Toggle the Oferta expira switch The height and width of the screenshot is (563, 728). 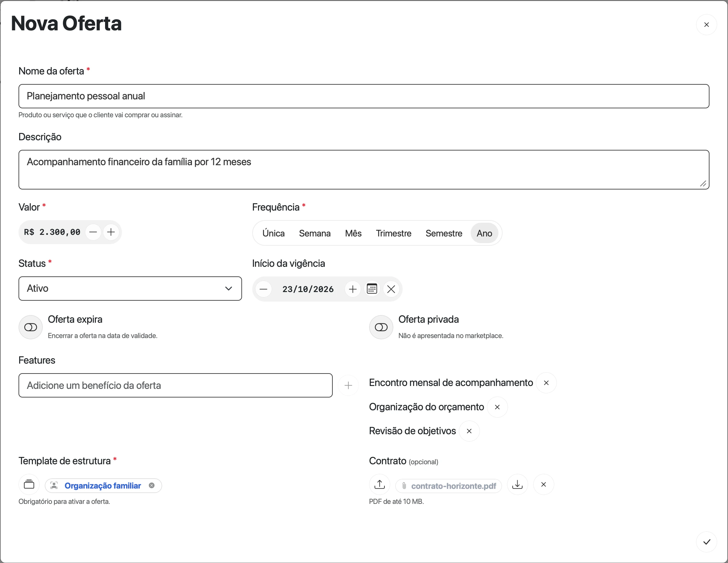(x=31, y=327)
